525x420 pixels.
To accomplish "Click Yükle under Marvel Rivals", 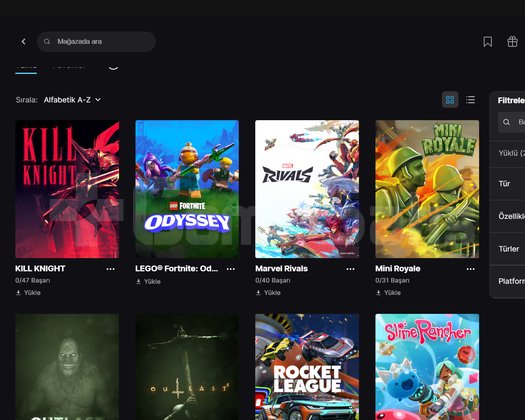I will tap(269, 293).
